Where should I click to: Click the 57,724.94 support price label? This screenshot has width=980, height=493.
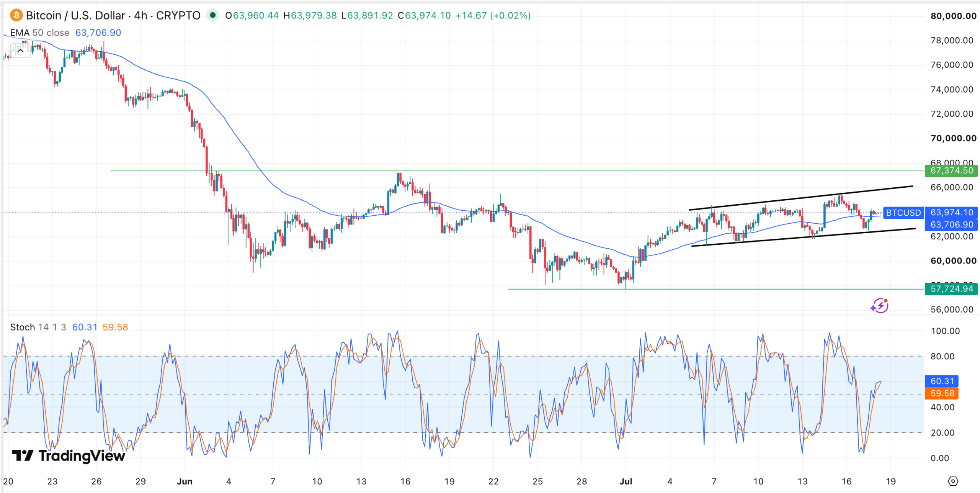tap(951, 289)
